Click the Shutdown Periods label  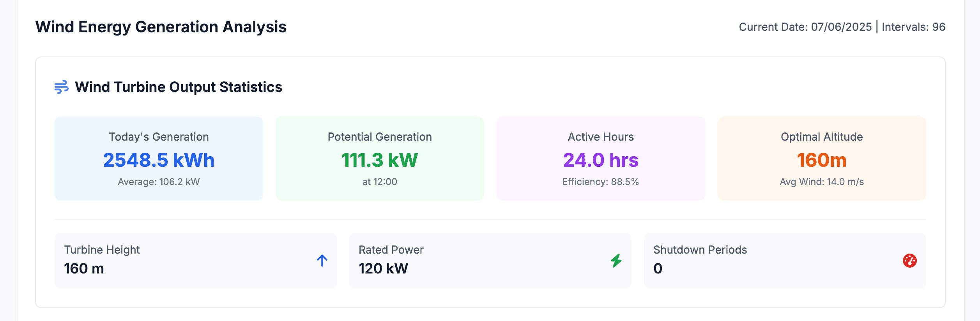tap(700, 250)
